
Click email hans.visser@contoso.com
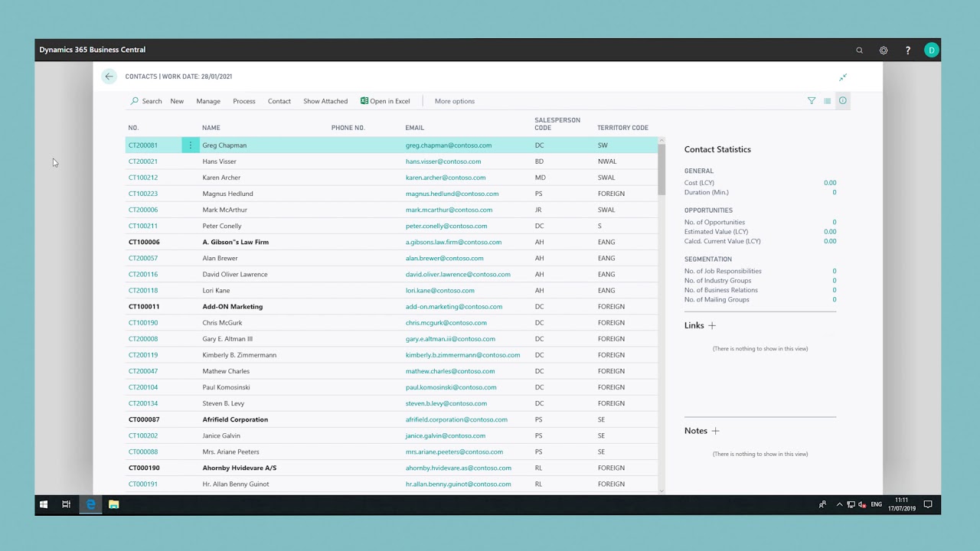(x=443, y=161)
